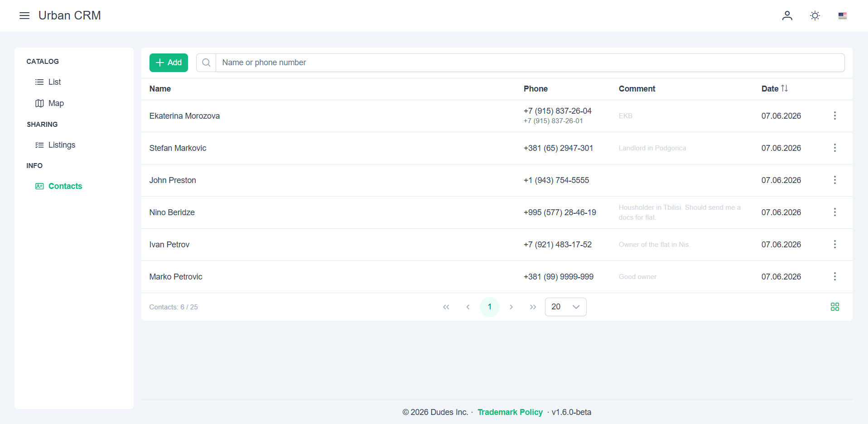
Task: Select the name Ivan Petrov
Action: pyautogui.click(x=169, y=245)
